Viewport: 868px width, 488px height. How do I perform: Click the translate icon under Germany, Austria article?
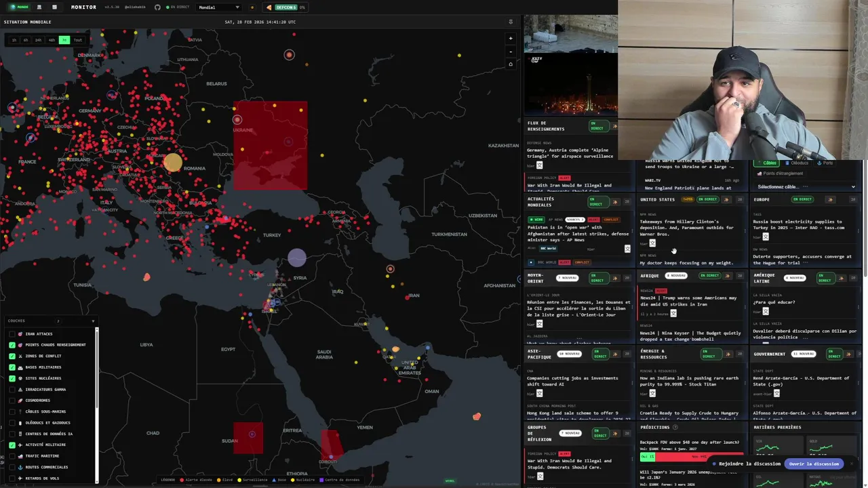click(540, 165)
